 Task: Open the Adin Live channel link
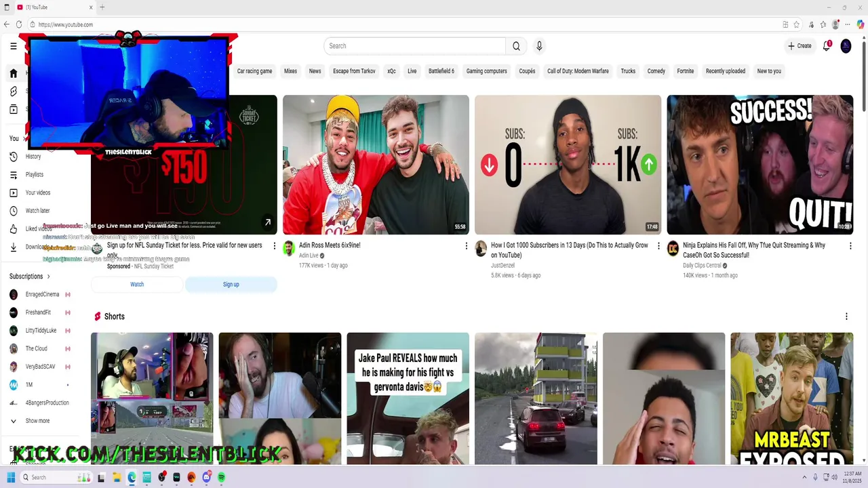(x=309, y=256)
